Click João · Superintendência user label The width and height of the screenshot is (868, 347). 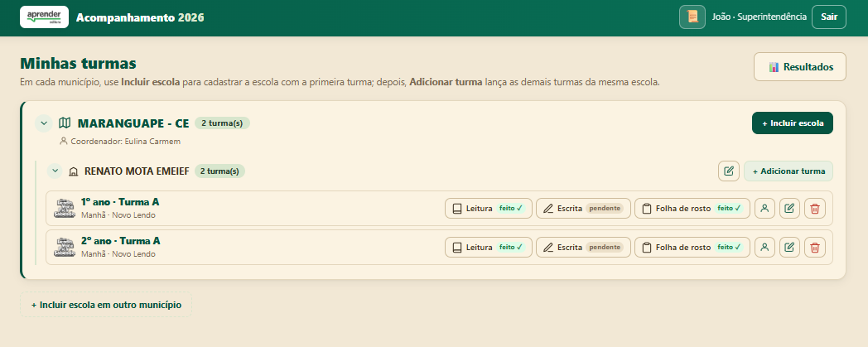tap(759, 17)
